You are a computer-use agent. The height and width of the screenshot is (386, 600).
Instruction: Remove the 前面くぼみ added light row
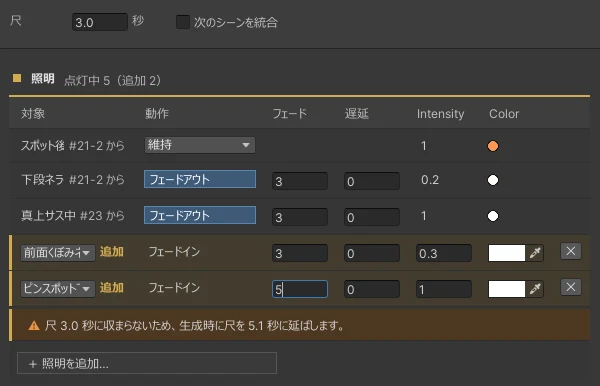571,251
